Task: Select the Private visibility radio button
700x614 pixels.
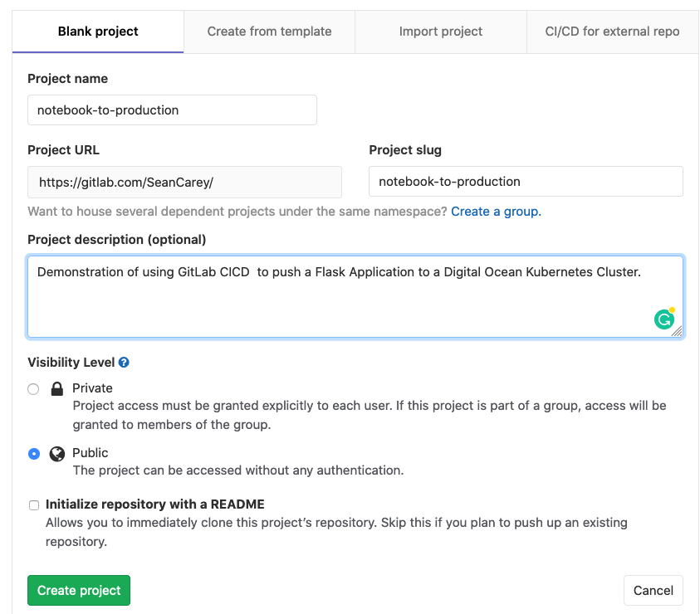Action: coord(33,388)
